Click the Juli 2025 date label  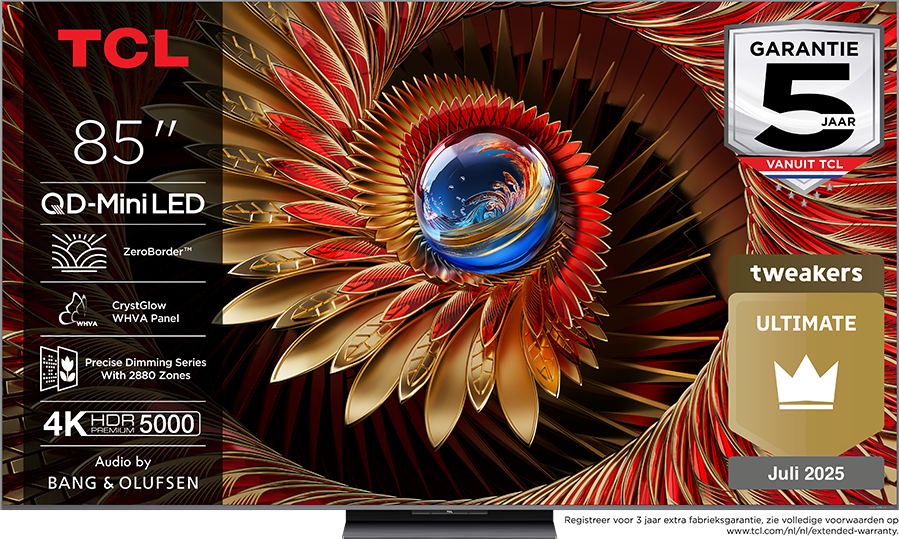click(x=806, y=474)
